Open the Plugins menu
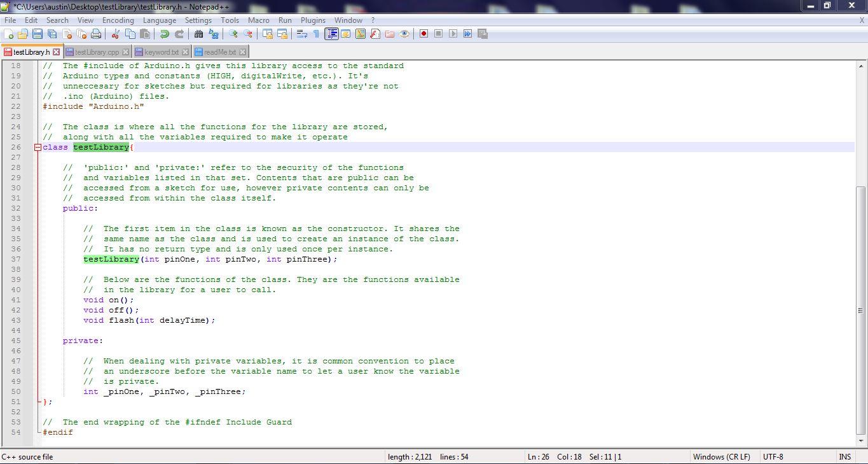Screen dimensions: 868x464 tap(312, 20)
